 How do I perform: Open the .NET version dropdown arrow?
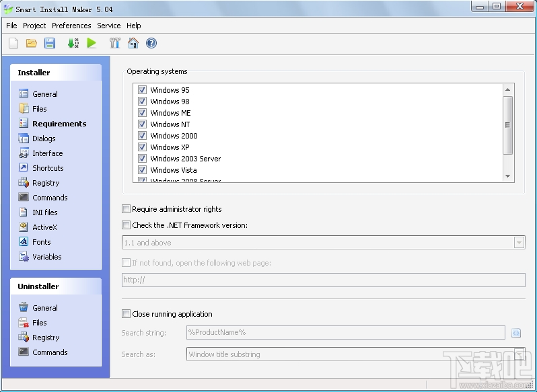[x=520, y=243]
